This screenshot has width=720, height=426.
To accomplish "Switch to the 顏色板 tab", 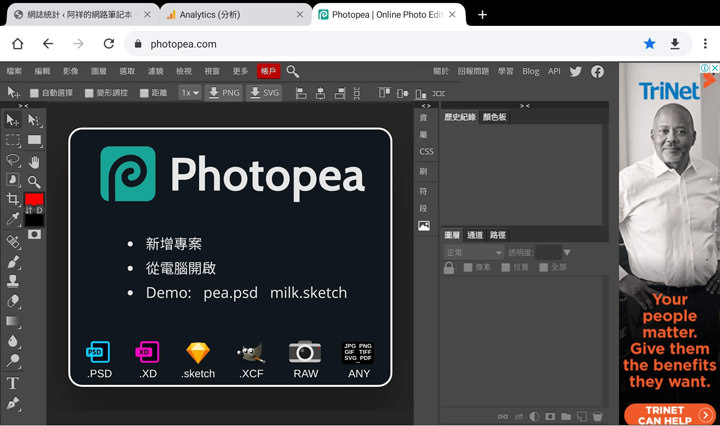I will [x=495, y=117].
